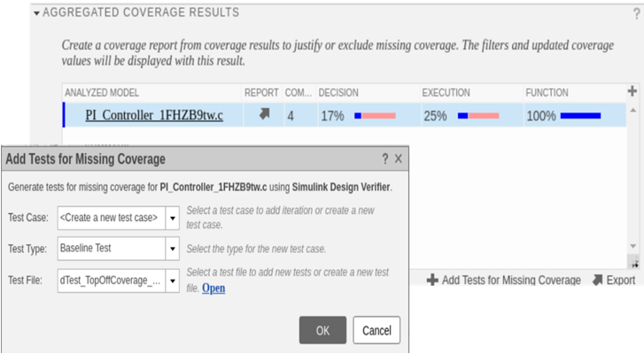The width and height of the screenshot is (644, 361).
Task: Collapse the Aggregated Coverage Results section
Action: [35, 13]
